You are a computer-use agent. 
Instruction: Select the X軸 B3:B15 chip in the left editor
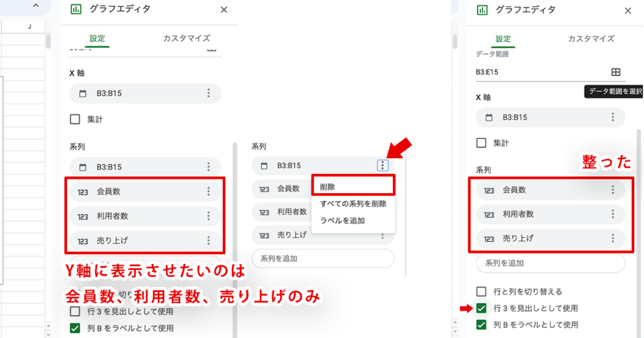146,93
